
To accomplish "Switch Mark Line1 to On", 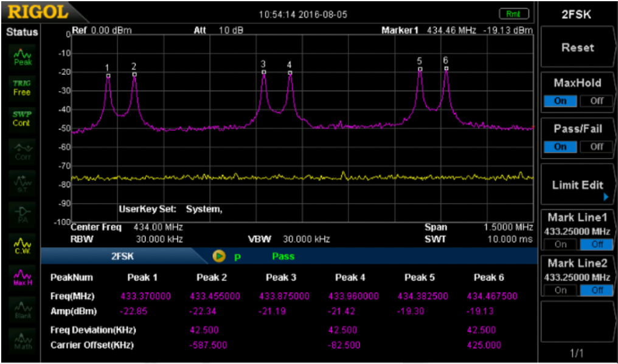I will click(x=560, y=244).
